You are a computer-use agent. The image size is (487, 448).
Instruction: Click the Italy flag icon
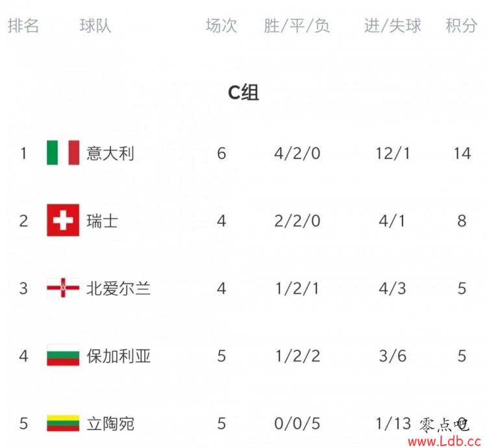pyautogui.click(x=63, y=153)
